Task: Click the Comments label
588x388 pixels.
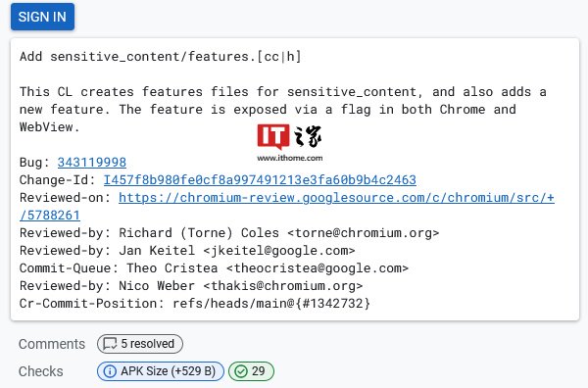Action: click(52, 344)
